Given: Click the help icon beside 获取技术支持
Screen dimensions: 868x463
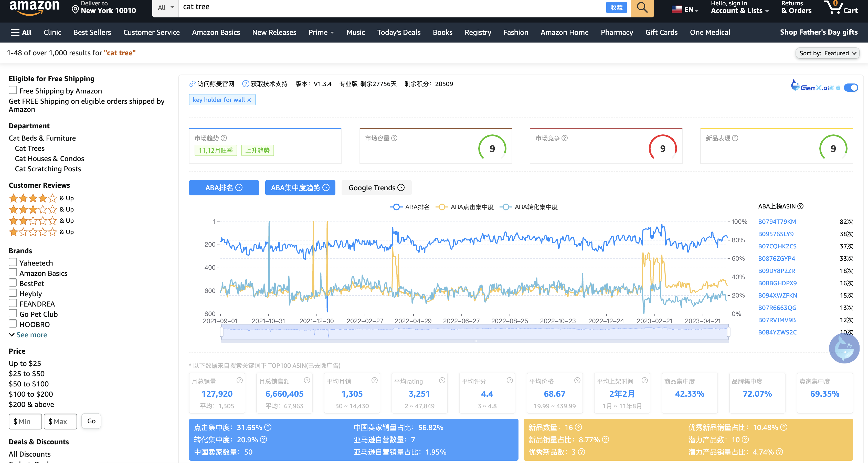Looking at the screenshot, I should tap(246, 84).
